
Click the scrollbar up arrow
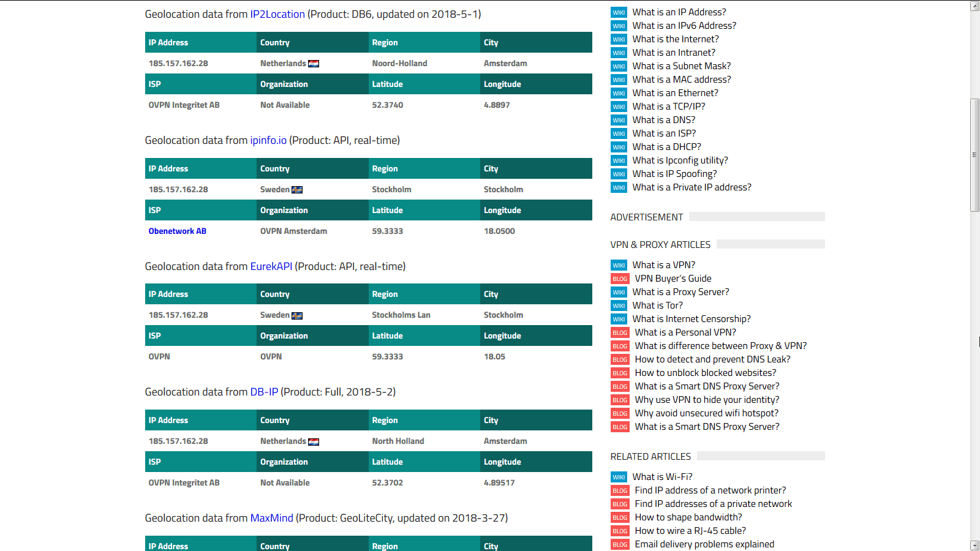(x=974, y=6)
